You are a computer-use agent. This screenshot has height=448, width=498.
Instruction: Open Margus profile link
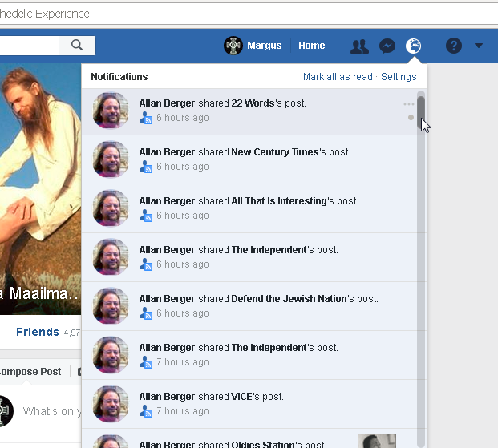(265, 46)
